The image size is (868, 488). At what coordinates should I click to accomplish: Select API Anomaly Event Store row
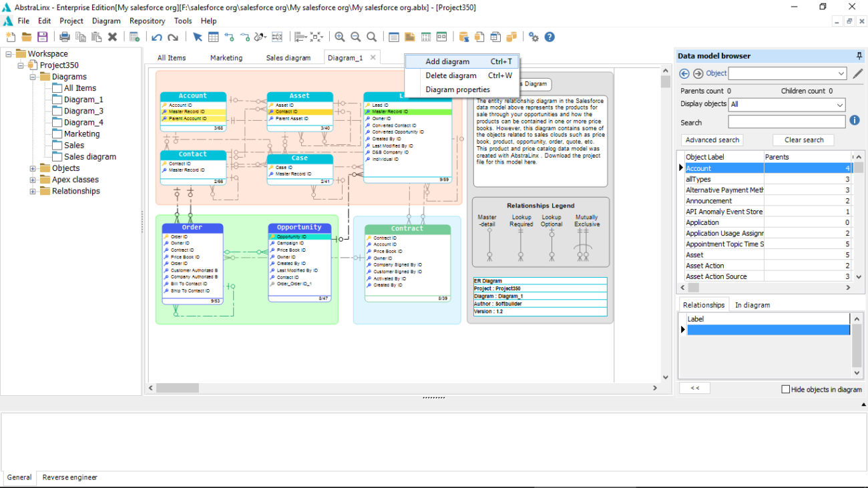click(x=768, y=212)
